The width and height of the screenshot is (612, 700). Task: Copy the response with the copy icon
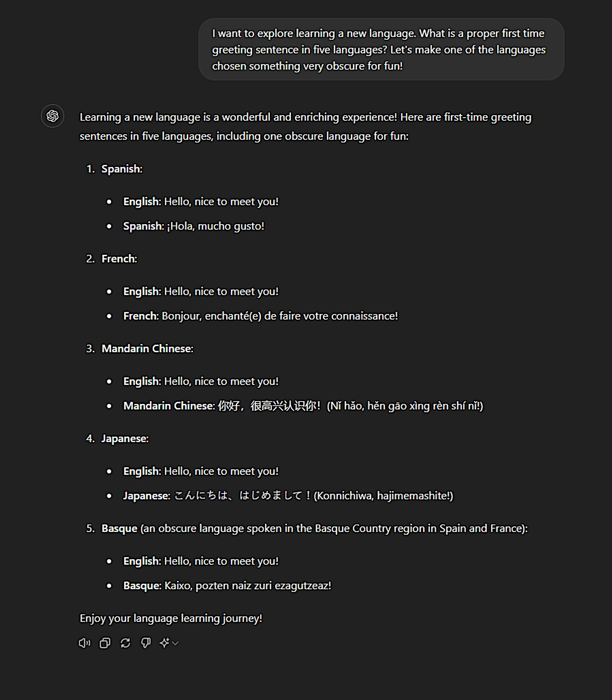tap(105, 643)
